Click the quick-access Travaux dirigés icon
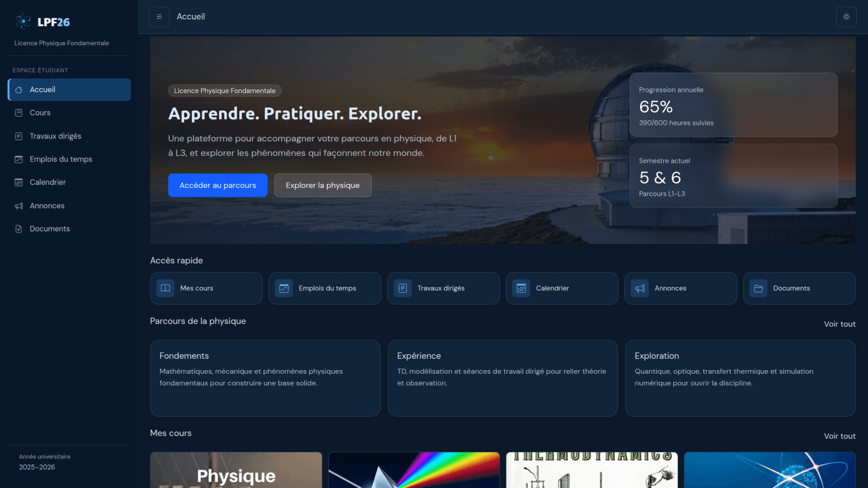 (403, 288)
